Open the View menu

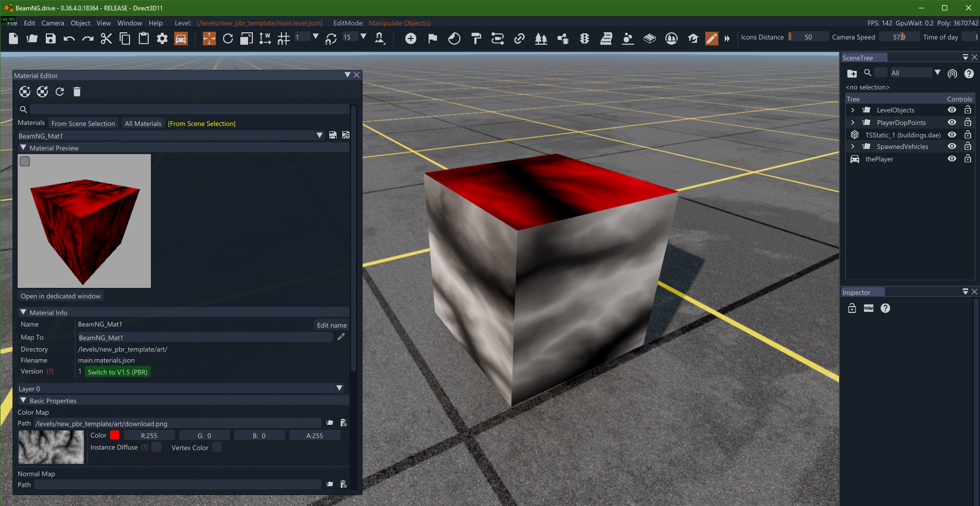click(104, 23)
